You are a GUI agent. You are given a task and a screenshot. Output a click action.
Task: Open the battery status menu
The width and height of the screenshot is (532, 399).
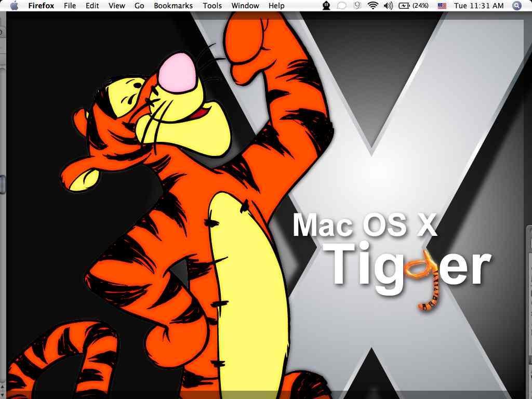404,6
